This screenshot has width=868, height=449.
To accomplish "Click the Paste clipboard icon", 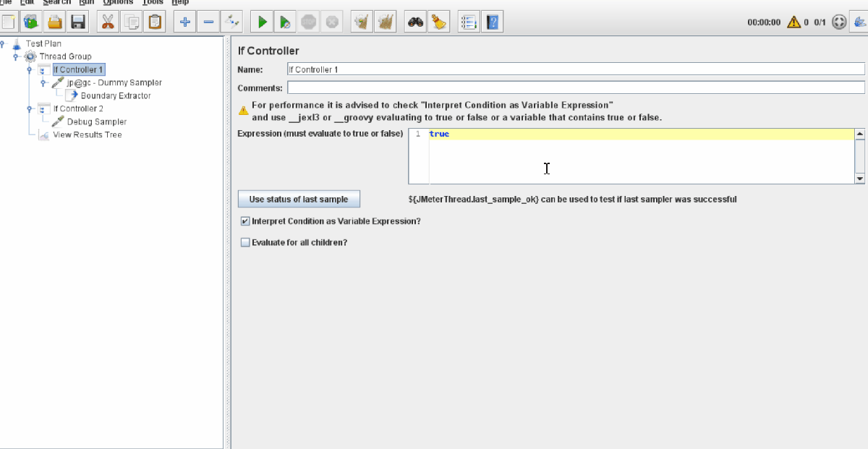I will [155, 22].
